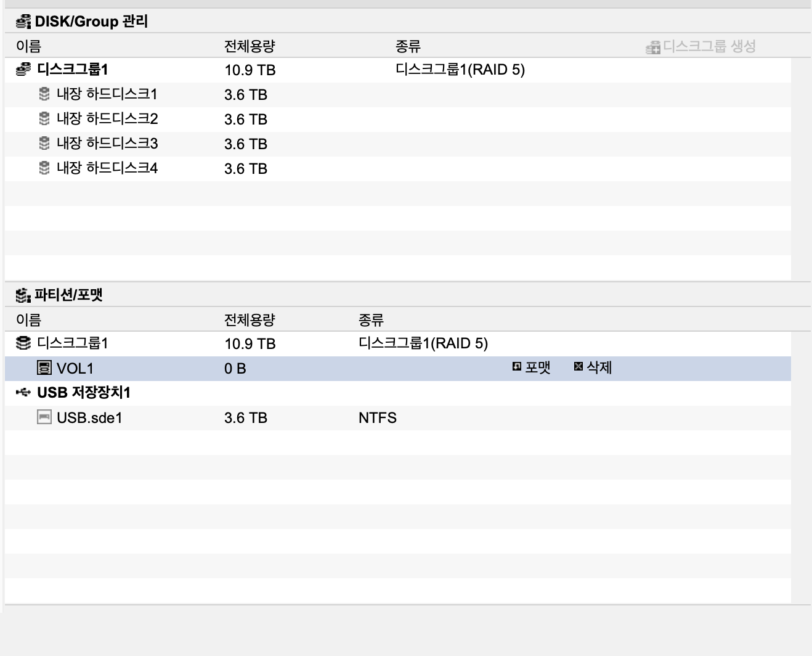Image resolution: width=812 pixels, height=656 pixels.
Task: Select 내장 하드디스크4 row
Action: click(x=397, y=168)
